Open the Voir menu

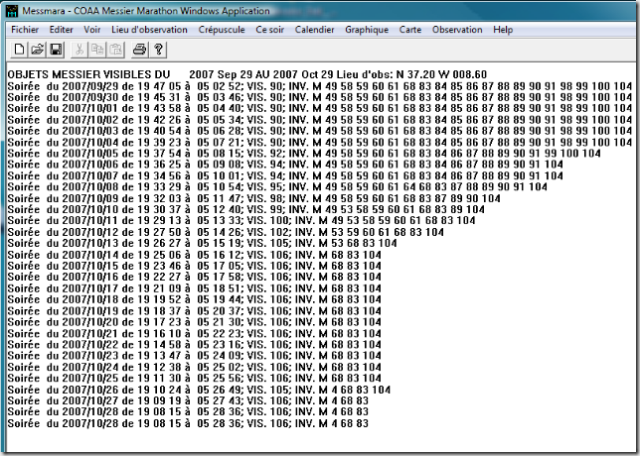(93, 30)
